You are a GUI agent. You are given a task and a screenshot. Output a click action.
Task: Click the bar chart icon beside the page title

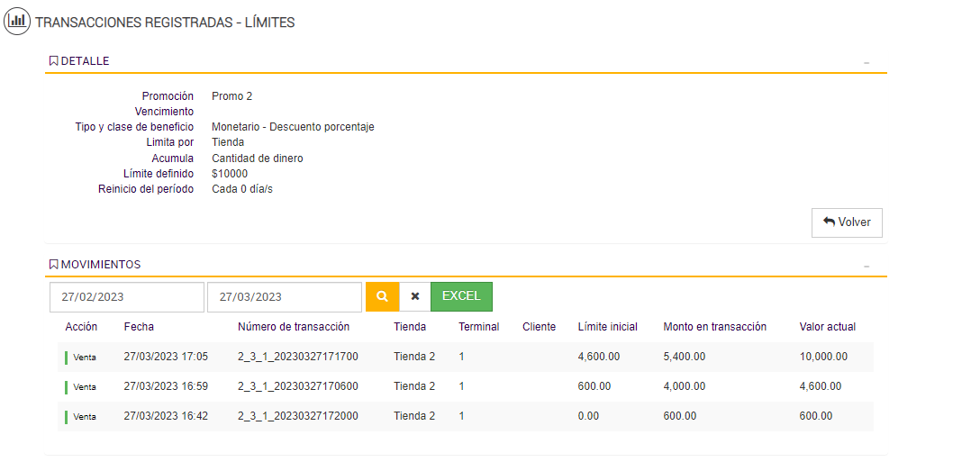coord(16,22)
